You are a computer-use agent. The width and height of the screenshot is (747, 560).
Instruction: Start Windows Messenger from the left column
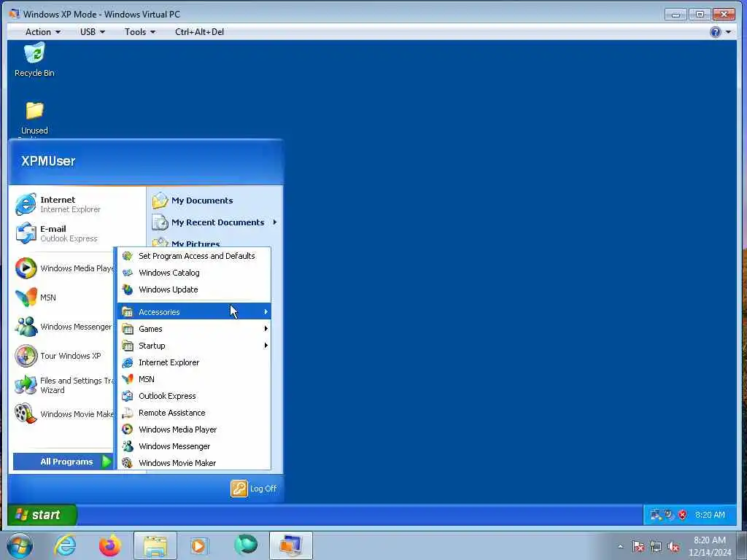pyautogui.click(x=63, y=327)
